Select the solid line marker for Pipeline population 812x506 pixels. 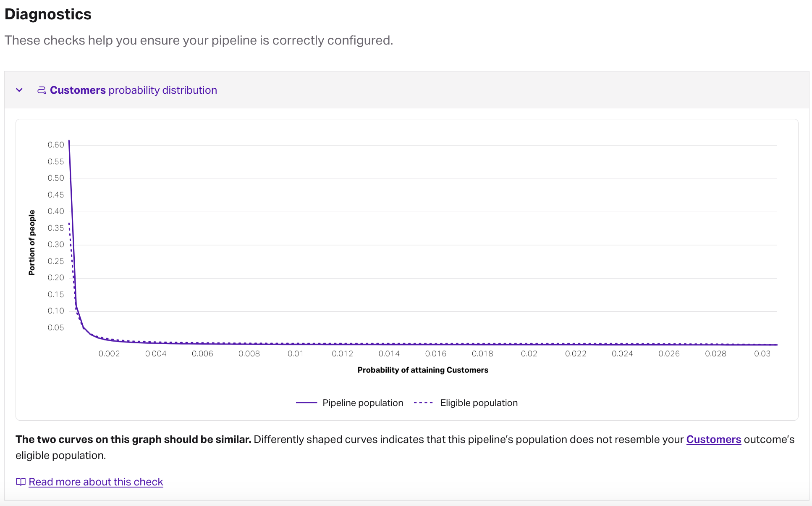(x=308, y=402)
